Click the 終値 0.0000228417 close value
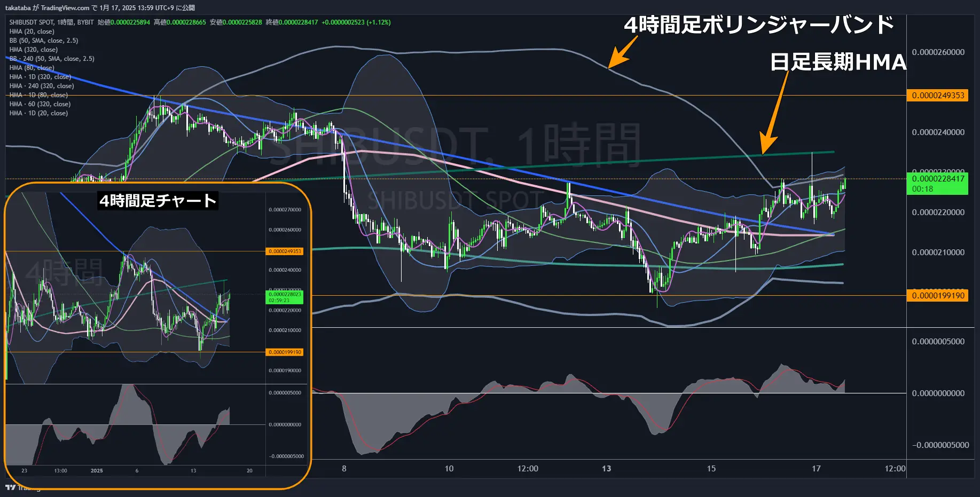The width and height of the screenshot is (980, 497). (292, 22)
